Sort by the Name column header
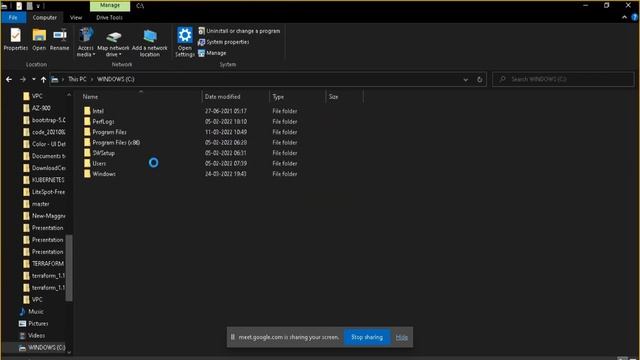Screen dimensions: 640x360 pyautogui.click(x=90, y=97)
